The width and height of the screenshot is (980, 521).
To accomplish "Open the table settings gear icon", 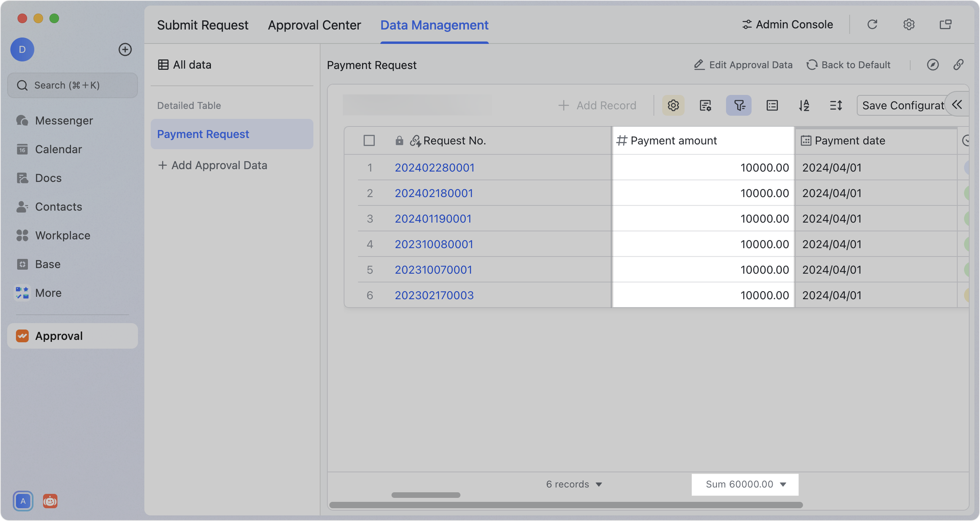I will (x=673, y=105).
